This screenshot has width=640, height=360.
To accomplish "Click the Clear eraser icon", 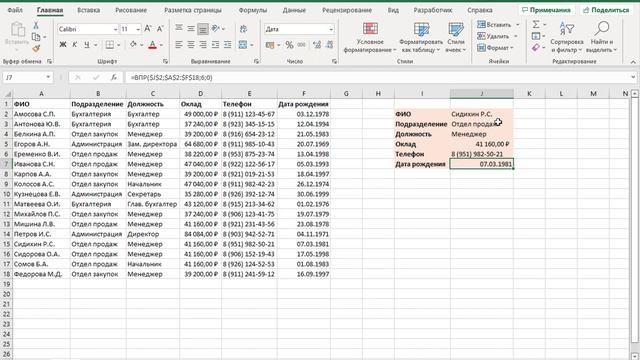I will pos(536,48).
